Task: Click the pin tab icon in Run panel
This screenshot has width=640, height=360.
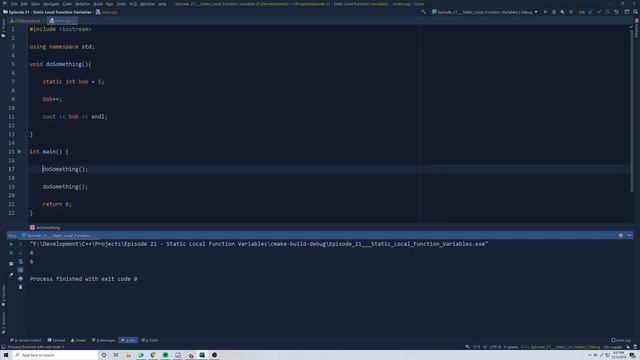Action: point(11,275)
